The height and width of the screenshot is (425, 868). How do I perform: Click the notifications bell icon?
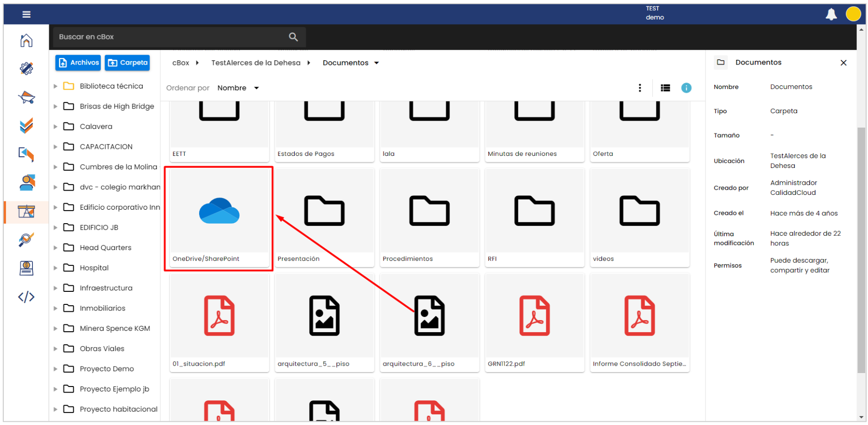click(831, 14)
